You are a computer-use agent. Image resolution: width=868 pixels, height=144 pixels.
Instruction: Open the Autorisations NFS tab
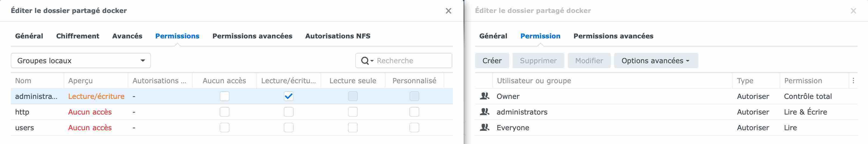[337, 36]
